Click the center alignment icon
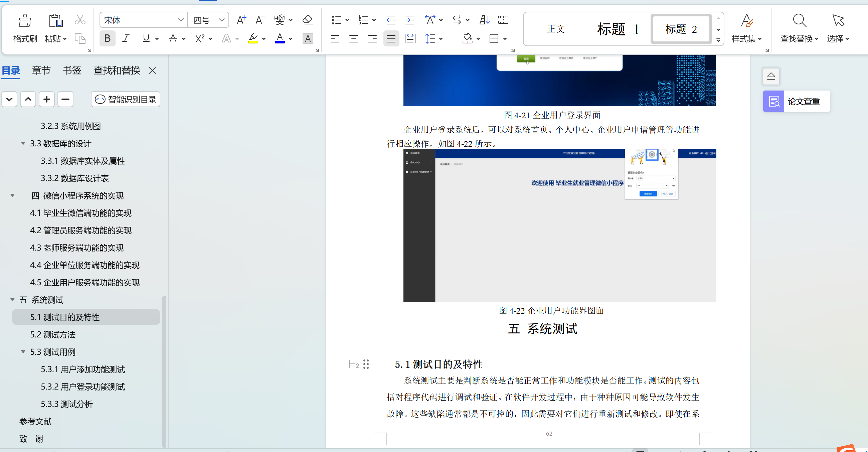 click(x=353, y=39)
